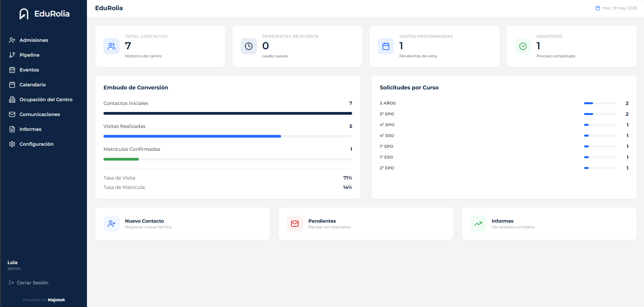Click the Nuevo Contacto person-plus icon

pyautogui.click(x=112, y=224)
